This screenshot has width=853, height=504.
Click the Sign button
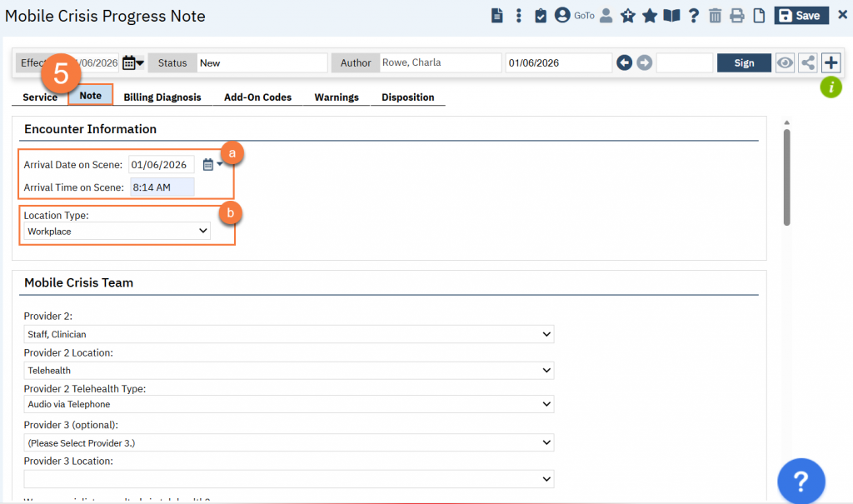coord(744,63)
